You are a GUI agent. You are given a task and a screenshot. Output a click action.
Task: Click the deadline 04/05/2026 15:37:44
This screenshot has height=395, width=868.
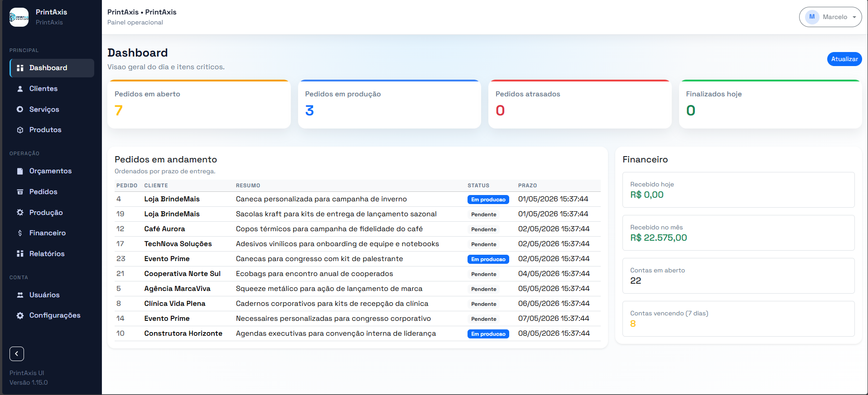pos(554,274)
